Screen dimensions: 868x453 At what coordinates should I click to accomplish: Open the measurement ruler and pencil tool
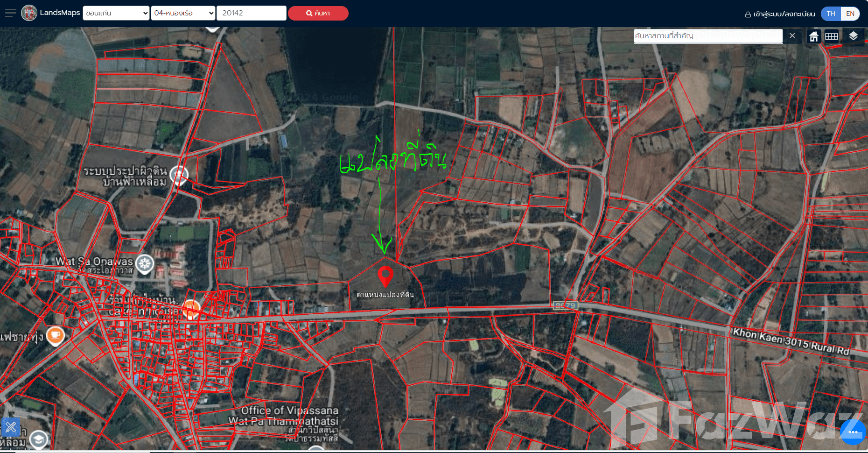click(x=11, y=427)
